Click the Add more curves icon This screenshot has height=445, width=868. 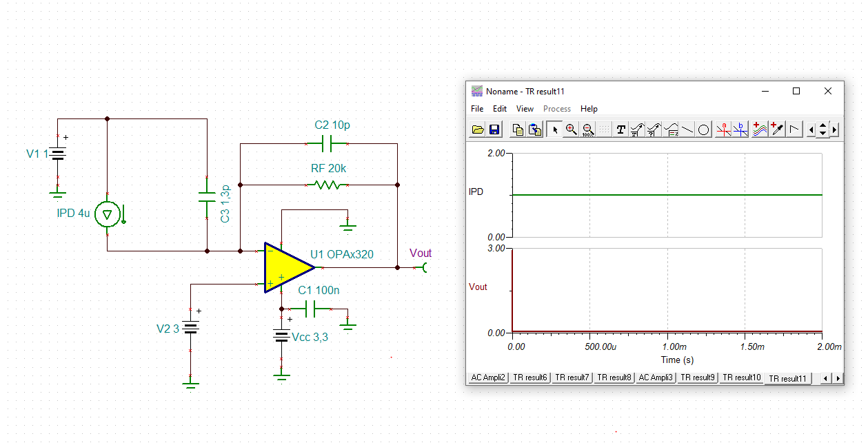tap(760, 130)
